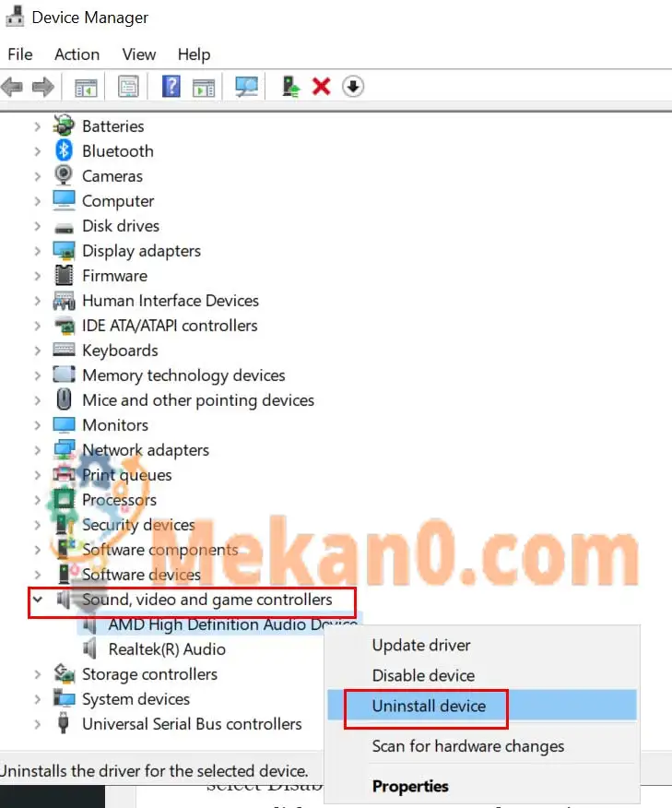Open the blue Help question mark icon
The height and width of the screenshot is (808, 672).
point(171,86)
